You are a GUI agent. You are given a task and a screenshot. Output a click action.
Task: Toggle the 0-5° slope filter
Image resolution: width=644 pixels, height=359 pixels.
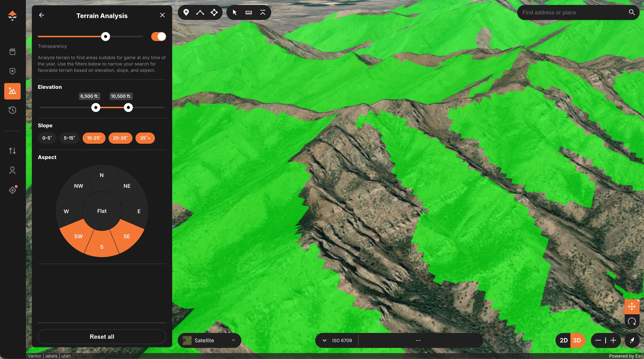pos(47,138)
